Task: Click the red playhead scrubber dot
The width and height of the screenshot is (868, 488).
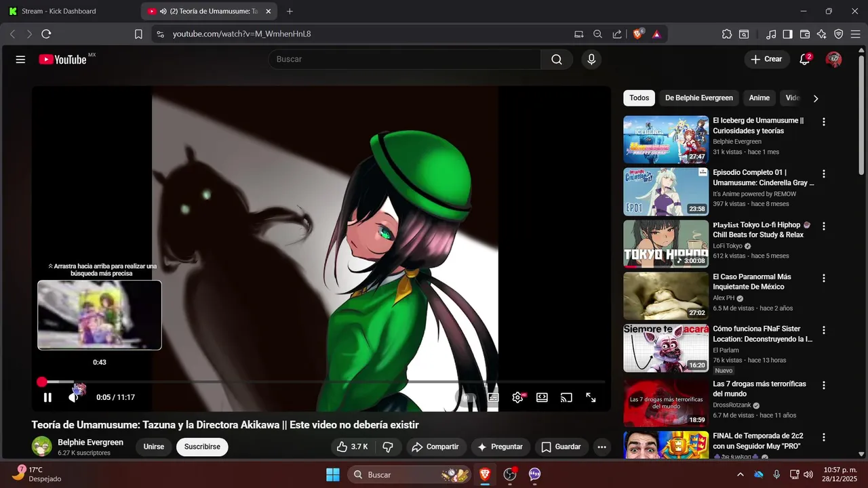Action: (42, 382)
